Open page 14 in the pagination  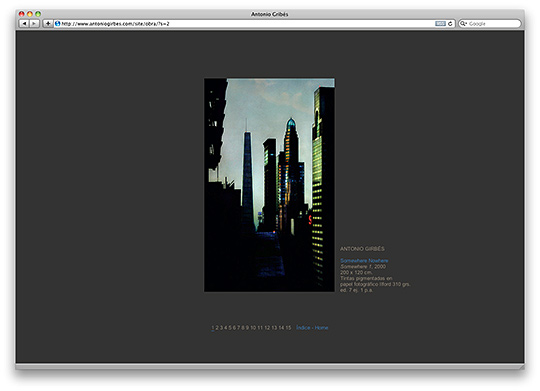click(x=281, y=328)
